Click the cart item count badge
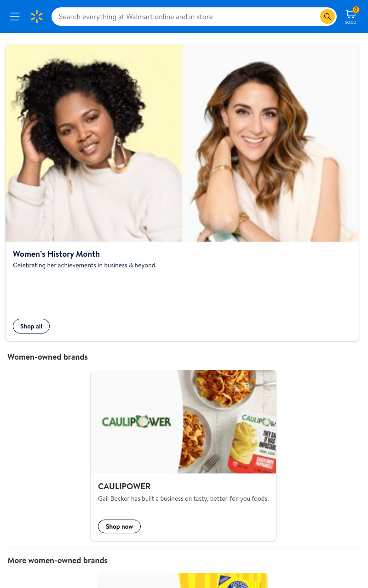Viewport: 368px width, 588px height. 356,10
